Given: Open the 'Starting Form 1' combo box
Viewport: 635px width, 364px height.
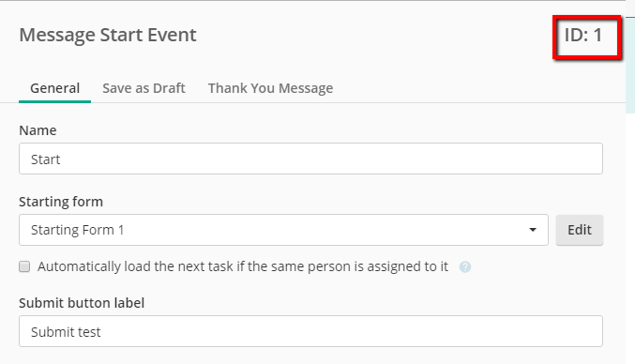Looking at the screenshot, I should [x=283, y=230].
